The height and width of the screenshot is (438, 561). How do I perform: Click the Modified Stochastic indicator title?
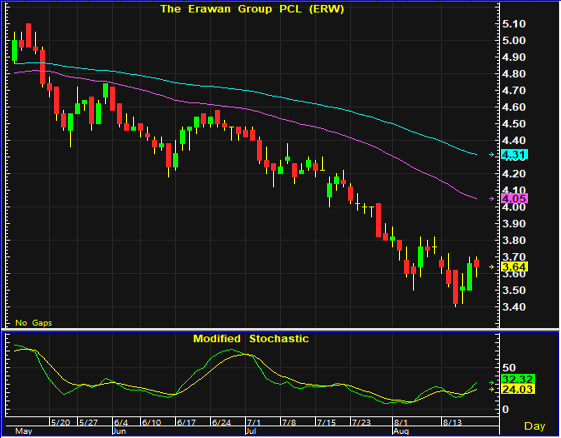tap(251, 339)
